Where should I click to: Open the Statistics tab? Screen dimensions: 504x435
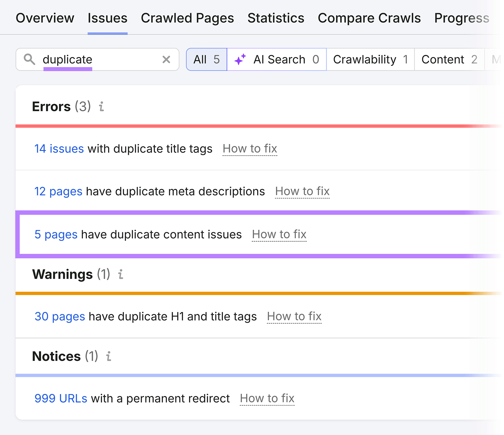[x=276, y=18]
